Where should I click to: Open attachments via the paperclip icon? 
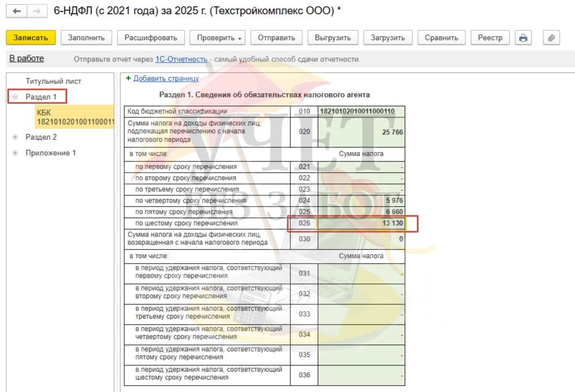(551, 38)
